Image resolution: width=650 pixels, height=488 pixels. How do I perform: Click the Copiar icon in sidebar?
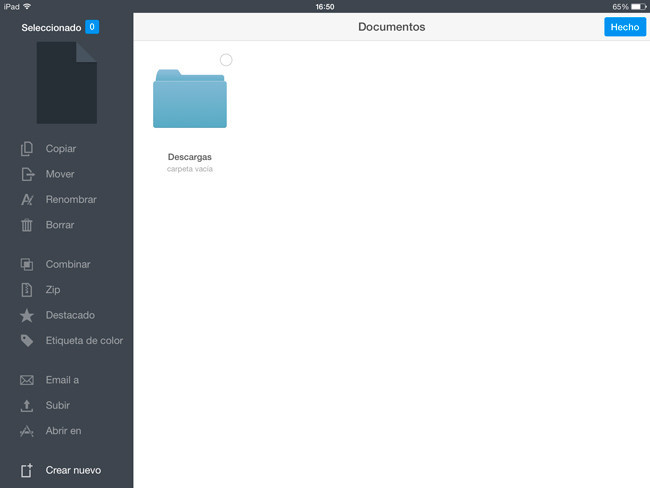pos(27,149)
